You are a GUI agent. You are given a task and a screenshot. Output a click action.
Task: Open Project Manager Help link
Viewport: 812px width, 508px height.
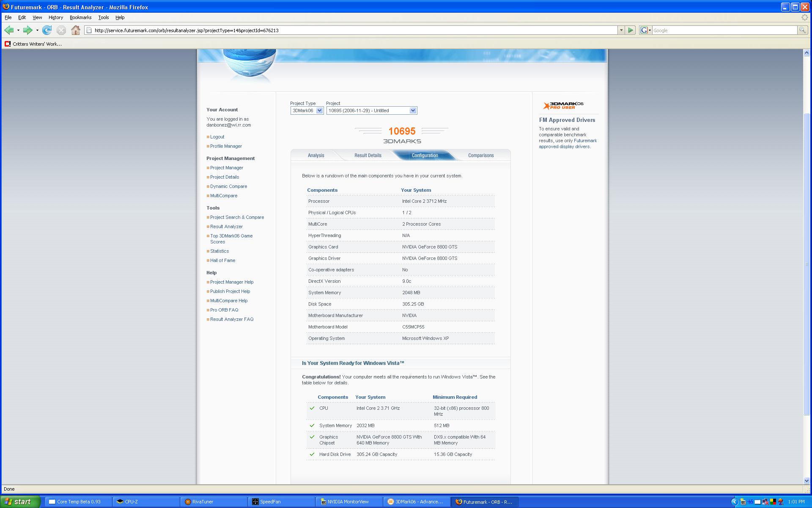(x=232, y=282)
